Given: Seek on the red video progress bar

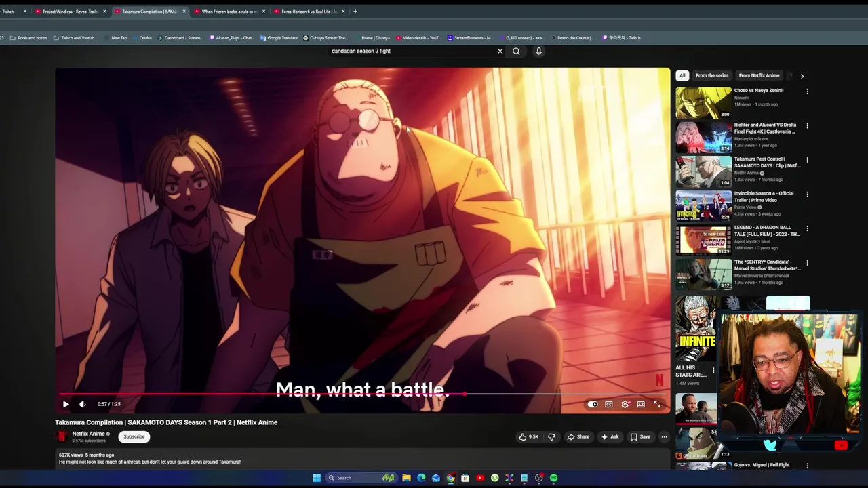Looking at the screenshot, I should pos(363,394).
